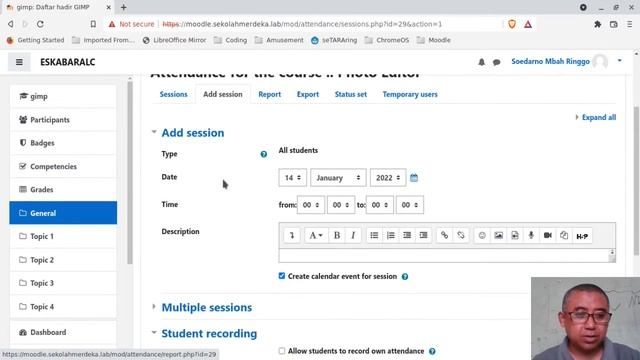640x360 pixels.
Task: Insert media file in editor
Action: point(515,236)
